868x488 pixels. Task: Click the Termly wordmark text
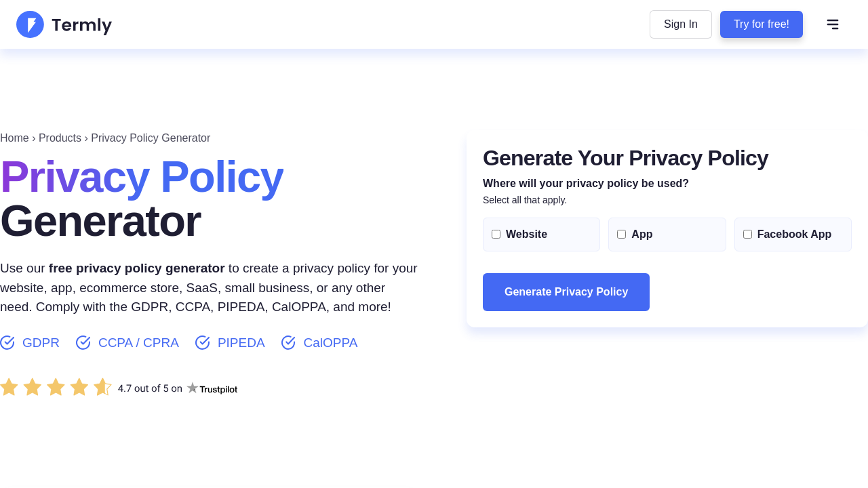[x=81, y=26]
